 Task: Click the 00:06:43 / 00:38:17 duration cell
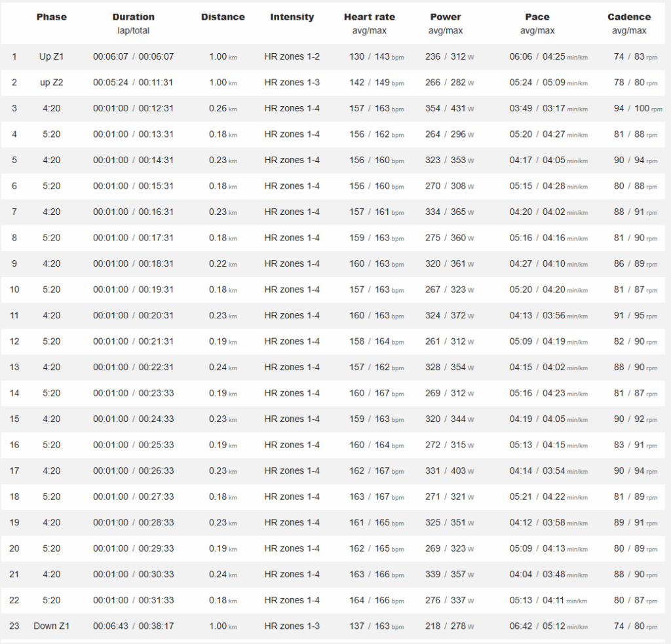(x=134, y=626)
